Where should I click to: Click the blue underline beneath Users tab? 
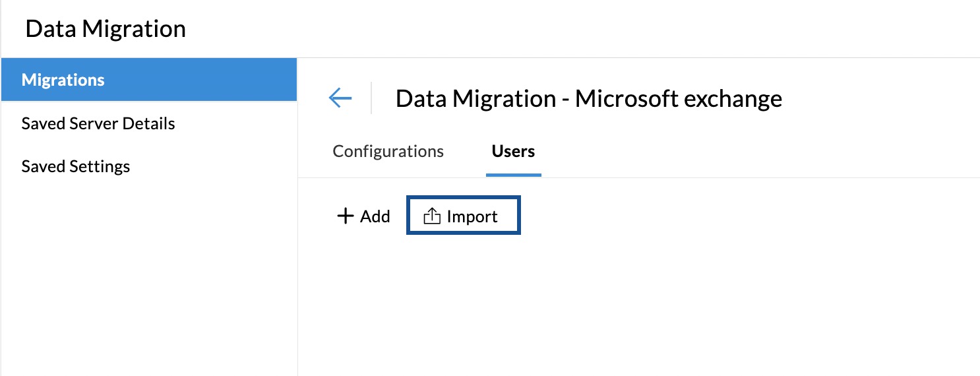tap(513, 175)
